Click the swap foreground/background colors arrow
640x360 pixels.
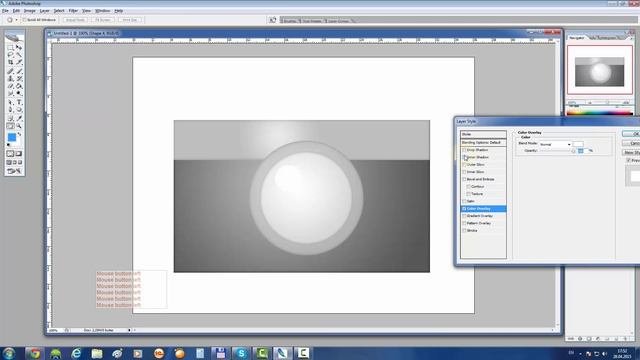click(x=19, y=134)
